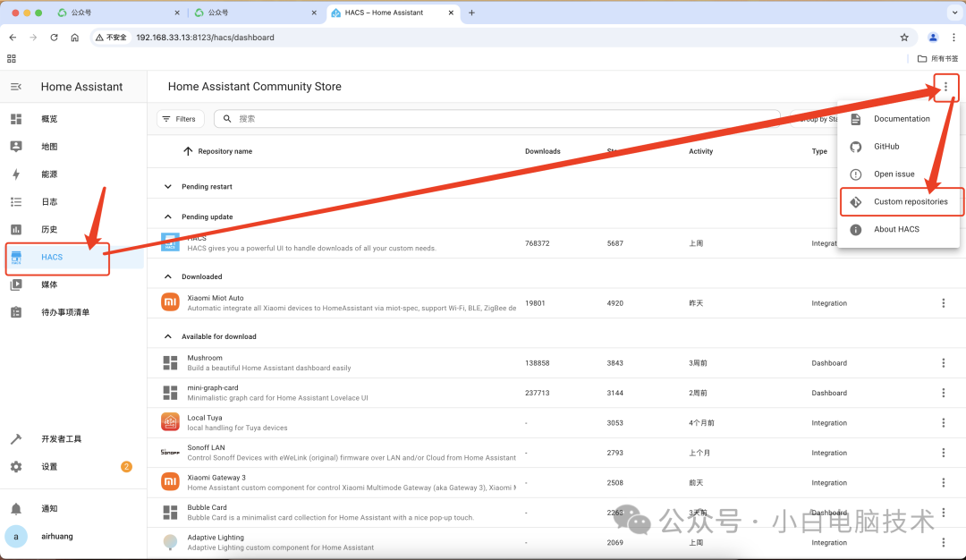The width and height of the screenshot is (966, 560).
Task: Sort by Activity column header
Action: [x=700, y=151]
